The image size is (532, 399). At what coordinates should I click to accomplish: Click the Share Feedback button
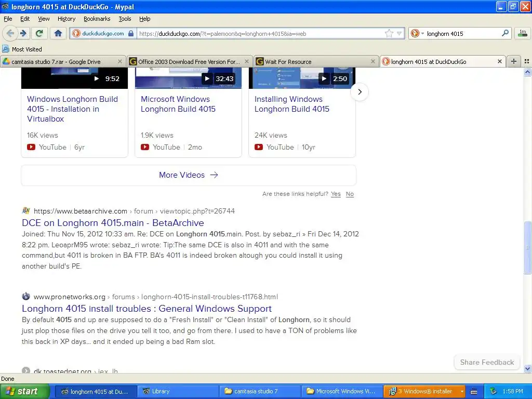click(x=487, y=362)
